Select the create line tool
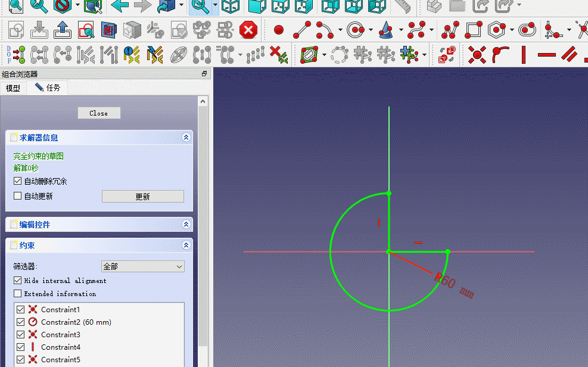Viewport: 588px width, 367px height. click(x=303, y=30)
